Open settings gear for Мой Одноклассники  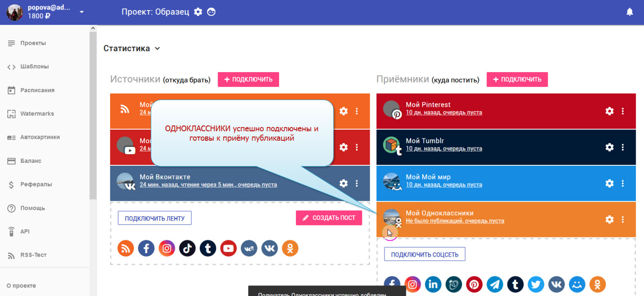(x=609, y=220)
